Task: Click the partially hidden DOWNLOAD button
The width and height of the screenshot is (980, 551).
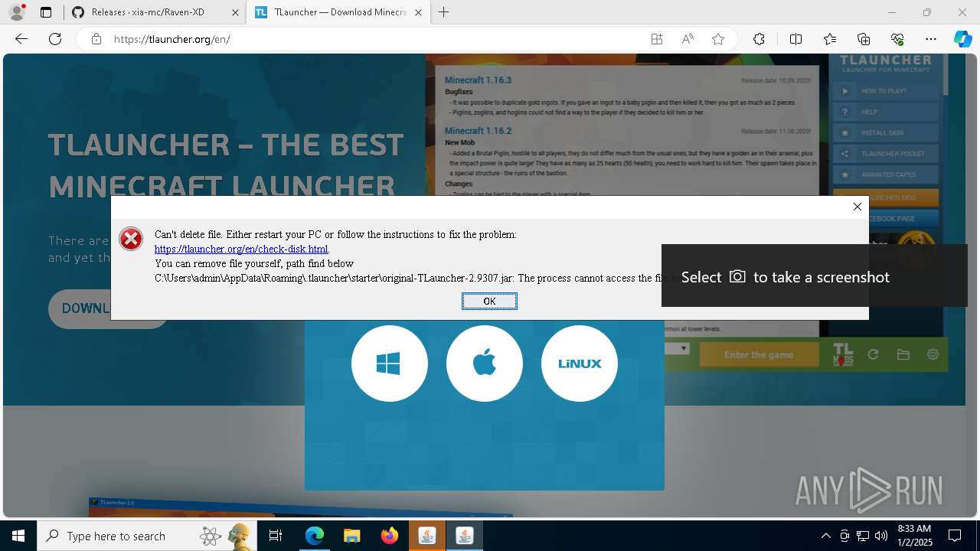Action: click(x=80, y=308)
